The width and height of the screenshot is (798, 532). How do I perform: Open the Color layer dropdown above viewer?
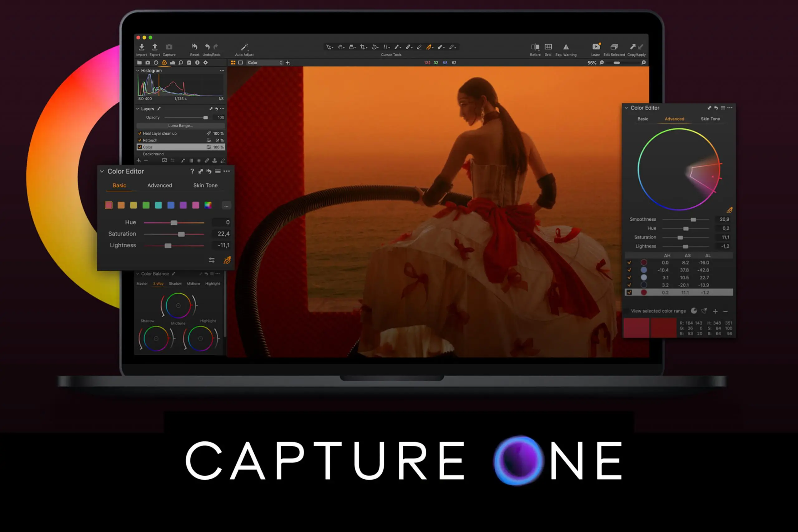pyautogui.click(x=265, y=63)
